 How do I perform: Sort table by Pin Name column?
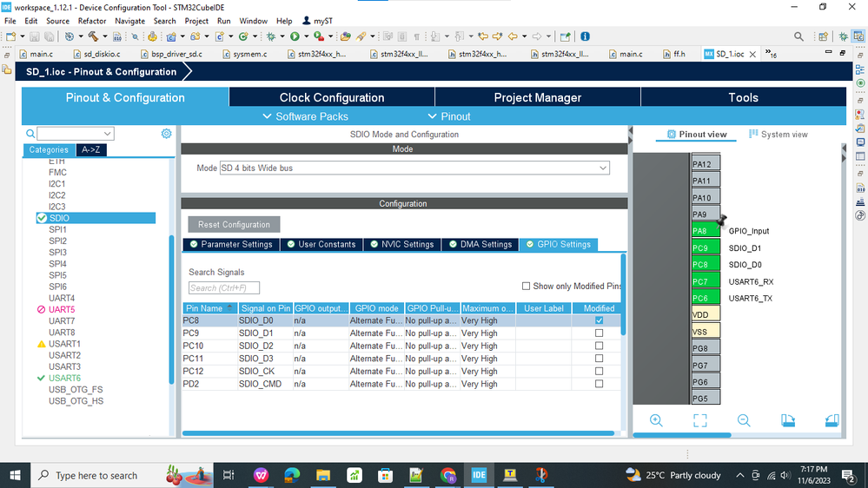(x=209, y=308)
